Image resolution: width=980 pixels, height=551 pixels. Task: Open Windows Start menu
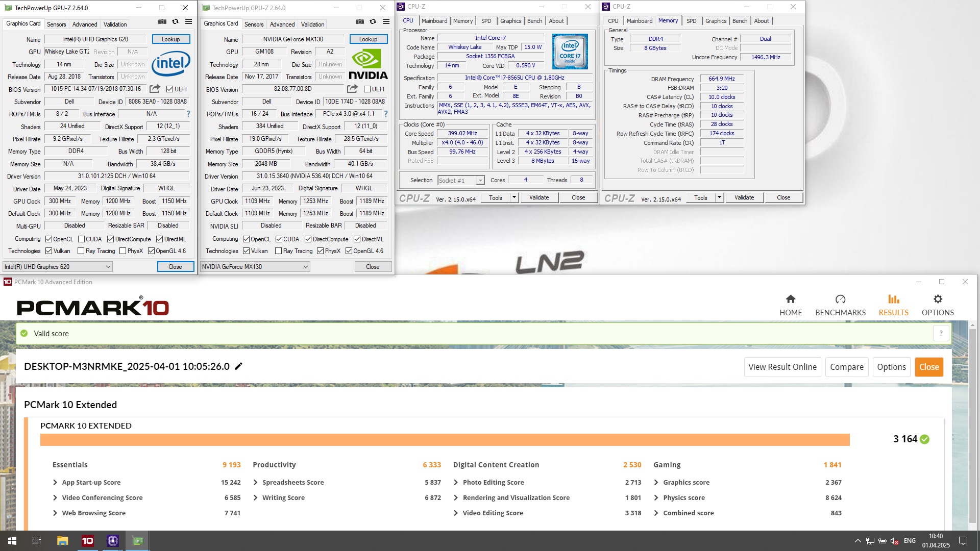point(12,540)
